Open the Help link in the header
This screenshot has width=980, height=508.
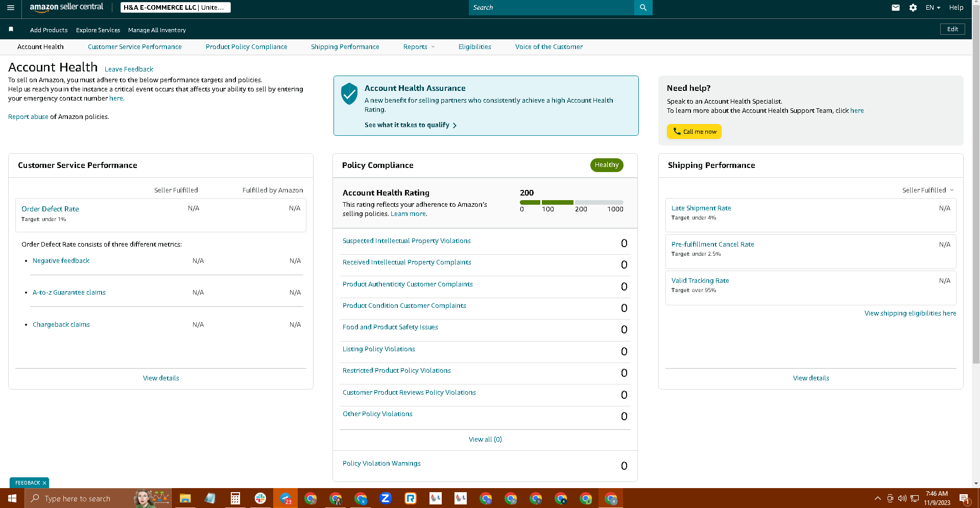(956, 8)
